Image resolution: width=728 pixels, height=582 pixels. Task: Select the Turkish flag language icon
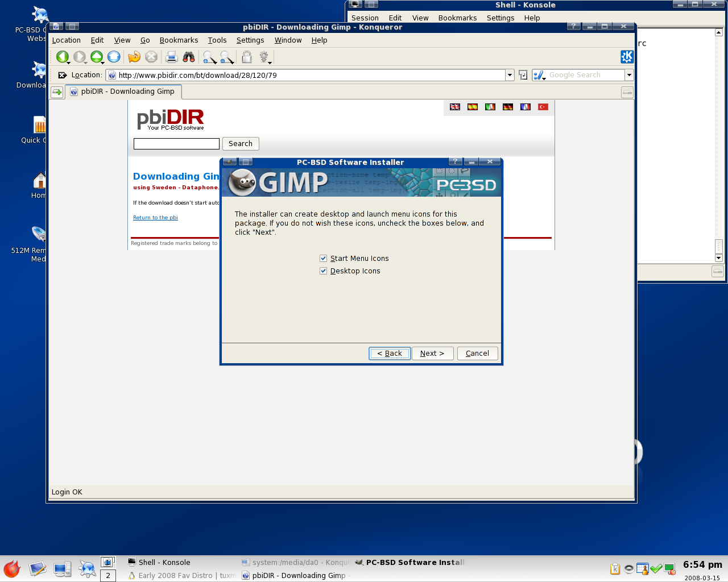pyautogui.click(x=543, y=107)
